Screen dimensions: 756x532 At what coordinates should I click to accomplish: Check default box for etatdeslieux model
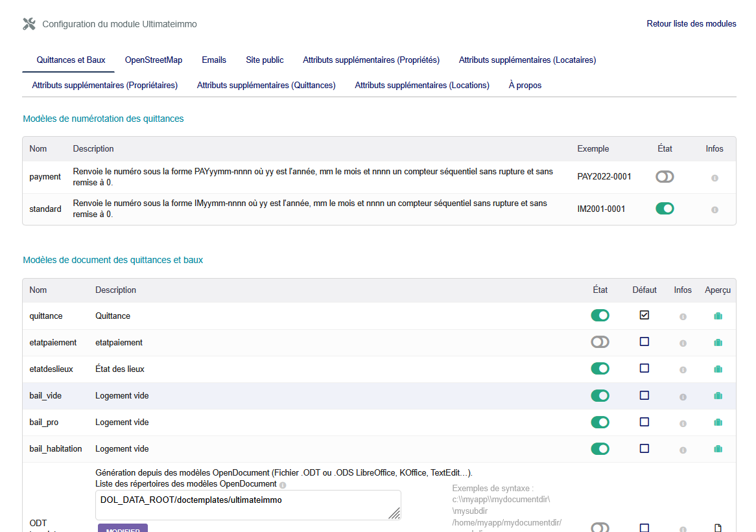(x=644, y=368)
